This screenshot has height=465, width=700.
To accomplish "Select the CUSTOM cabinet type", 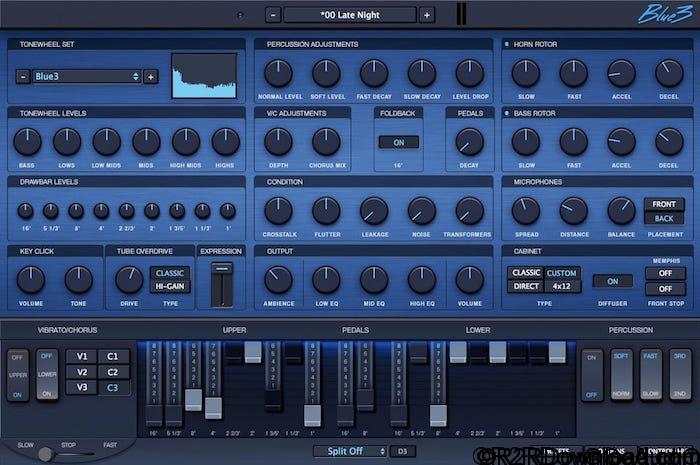I will (562, 273).
